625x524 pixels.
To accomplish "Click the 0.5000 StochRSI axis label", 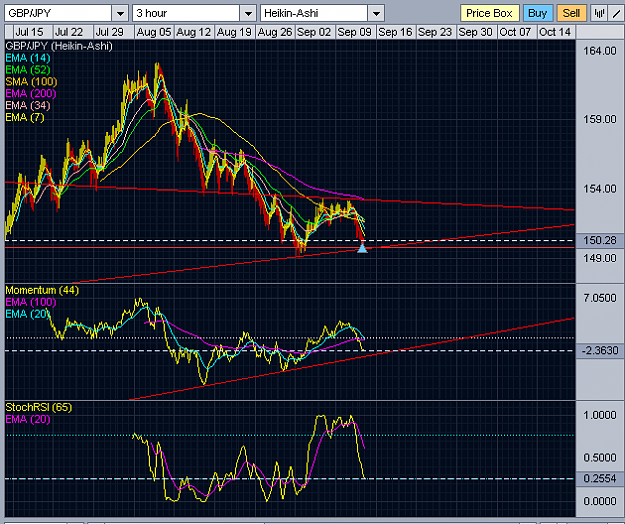I will [600, 457].
